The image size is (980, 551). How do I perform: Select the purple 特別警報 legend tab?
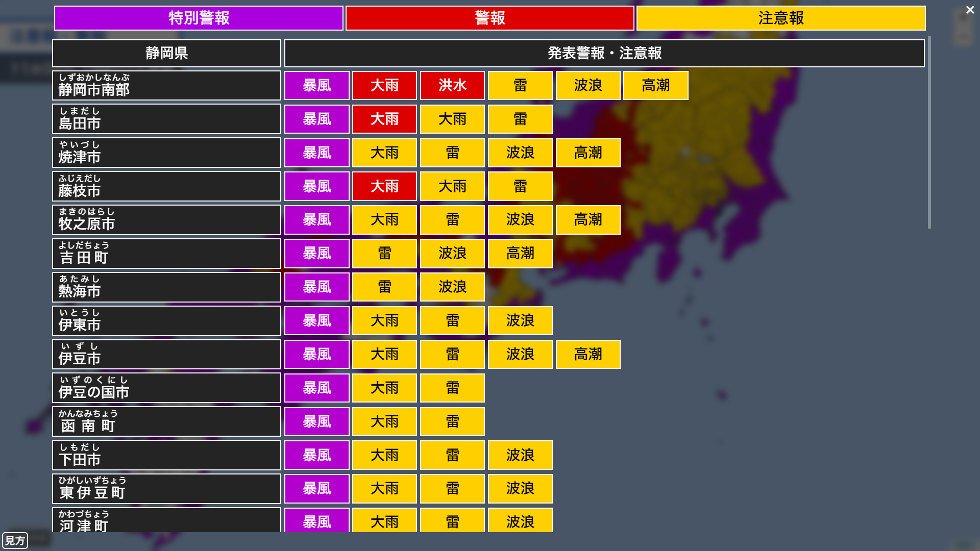click(199, 18)
